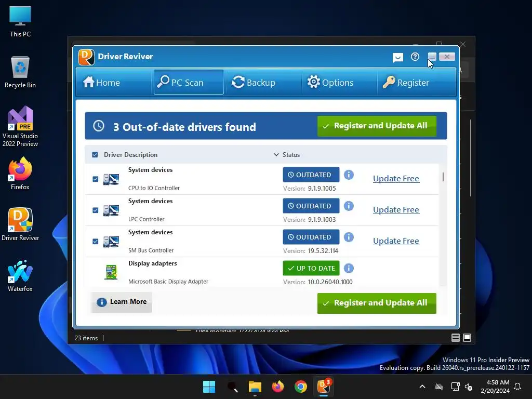The width and height of the screenshot is (532, 399).
Task: Expand the hidden system tray icons
Action: point(422,387)
